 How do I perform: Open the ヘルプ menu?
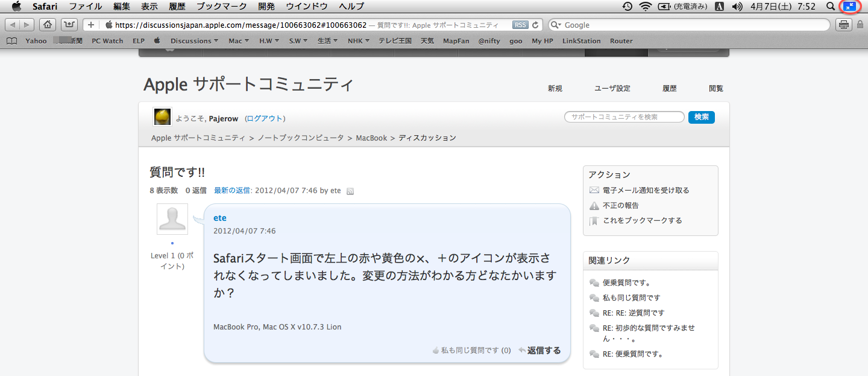point(351,7)
